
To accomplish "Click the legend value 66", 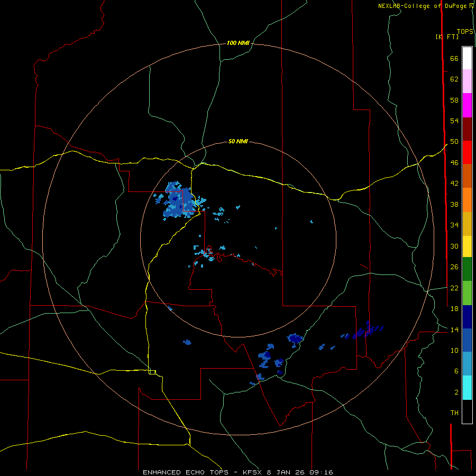I will pyautogui.click(x=454, y=59).
